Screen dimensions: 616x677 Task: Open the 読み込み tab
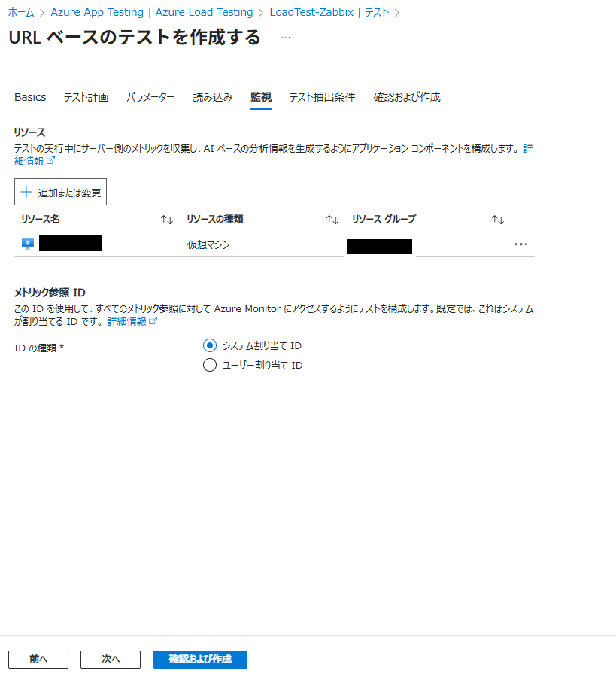click(213, 97)
